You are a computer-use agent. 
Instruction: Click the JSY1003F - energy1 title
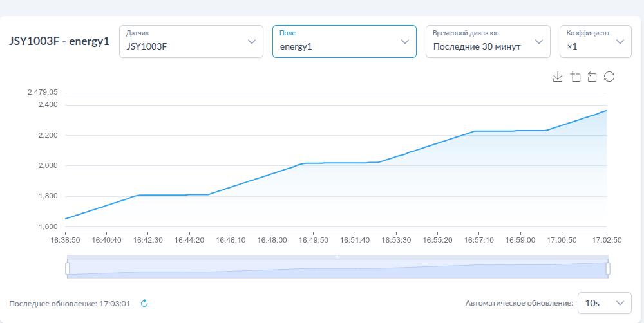(59, 42)
